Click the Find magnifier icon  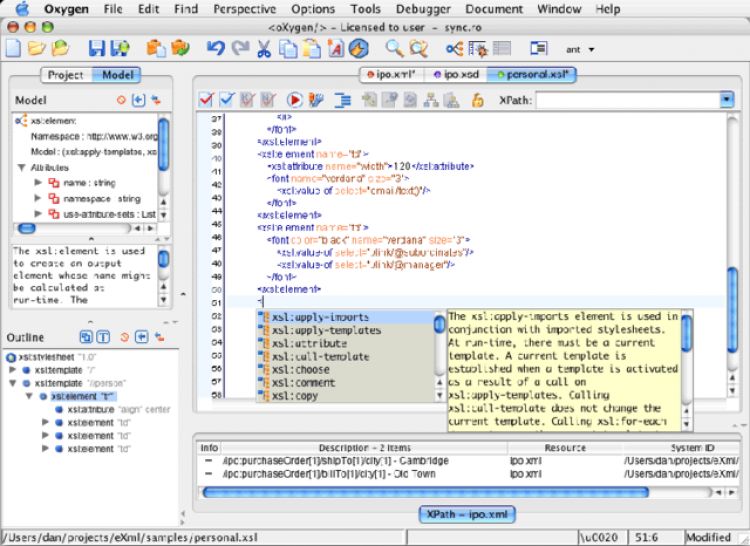pyautogui.click(x=394, y=48)
